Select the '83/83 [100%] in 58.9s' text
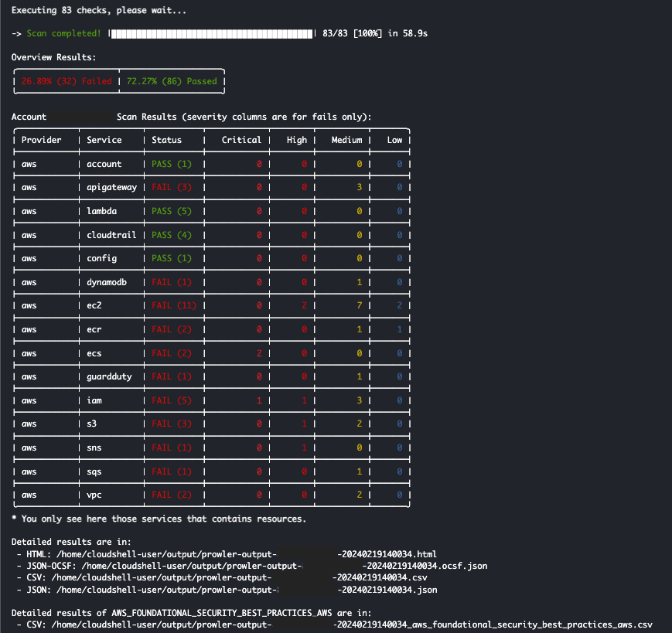This screenshot has height=633, width=672. 375,33
